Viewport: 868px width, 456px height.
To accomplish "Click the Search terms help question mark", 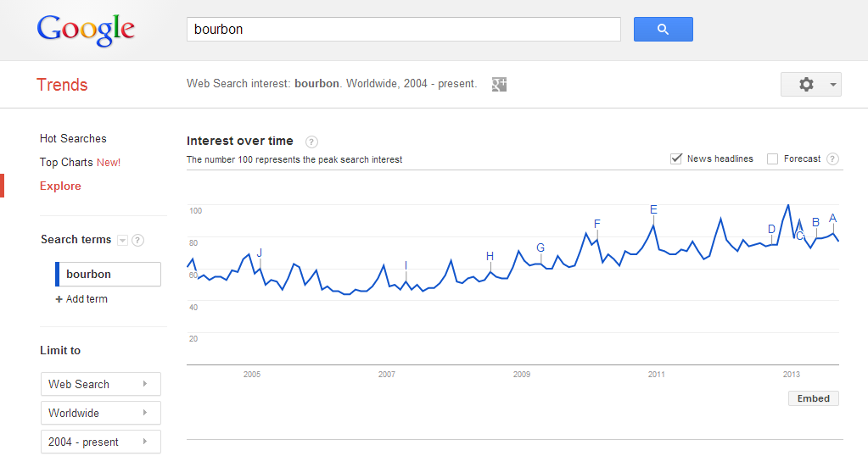I will click(137, 240).
